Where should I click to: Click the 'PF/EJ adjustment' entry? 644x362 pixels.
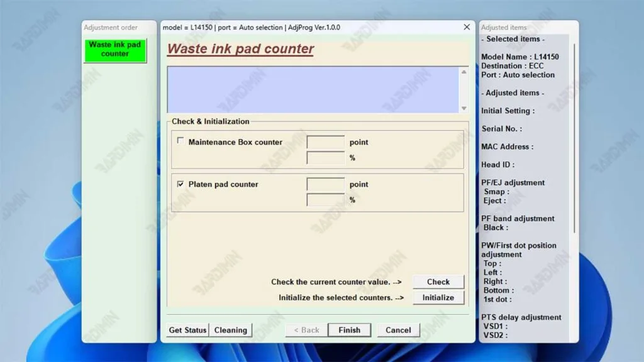[x=513, y=183]
